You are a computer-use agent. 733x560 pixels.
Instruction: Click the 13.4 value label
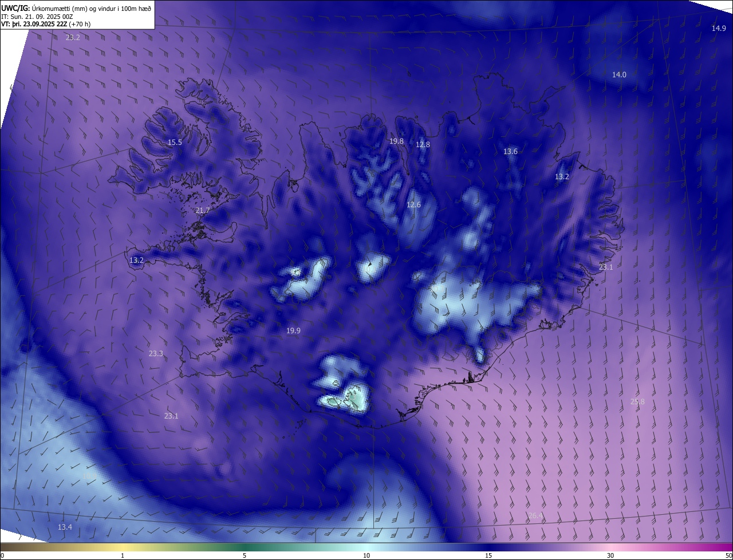tap(65, 527)
